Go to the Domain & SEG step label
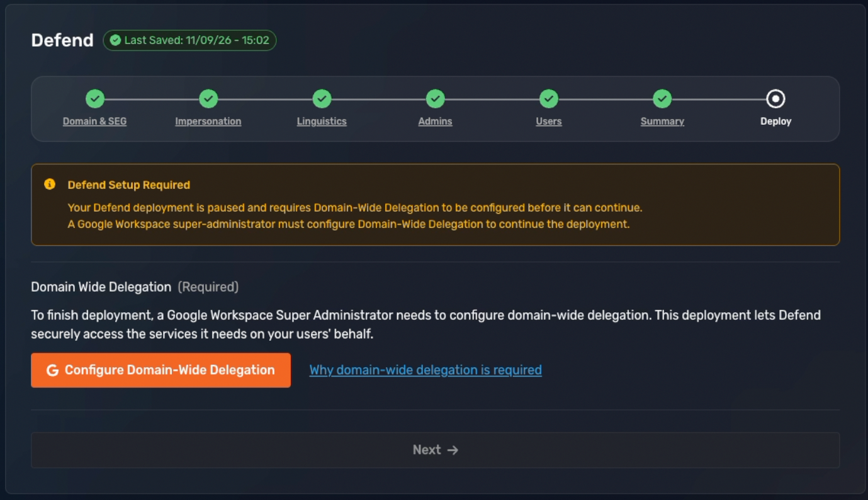This screenshot has height=500, width=868. tap(94, 122)
